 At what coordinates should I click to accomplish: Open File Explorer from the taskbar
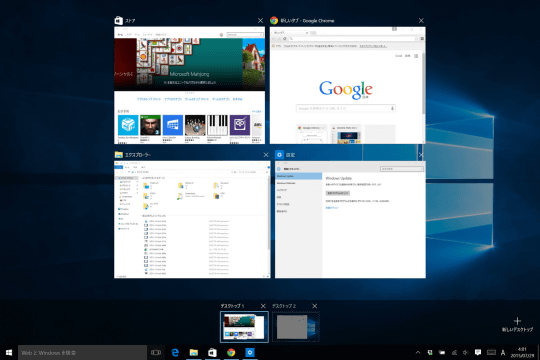click(x=194, y=352)
